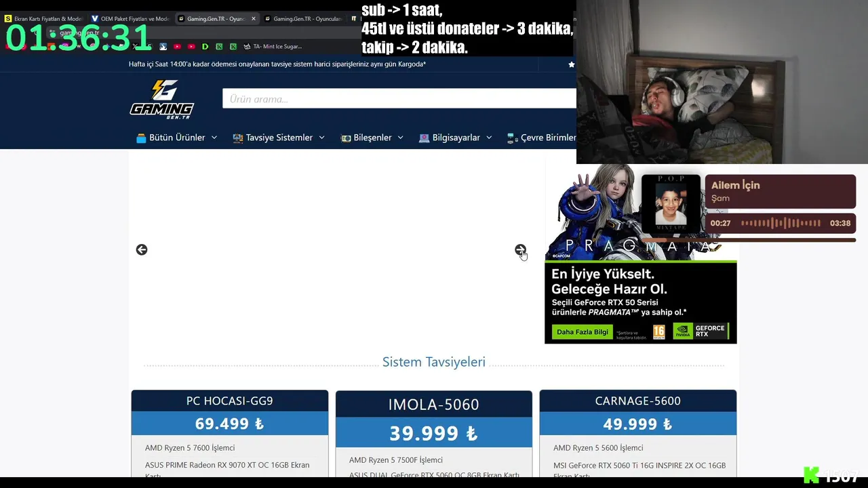Screen dimensions: 868x488
Task: Click the P.O.P mixtape album cover
Action: pos(671,204)
